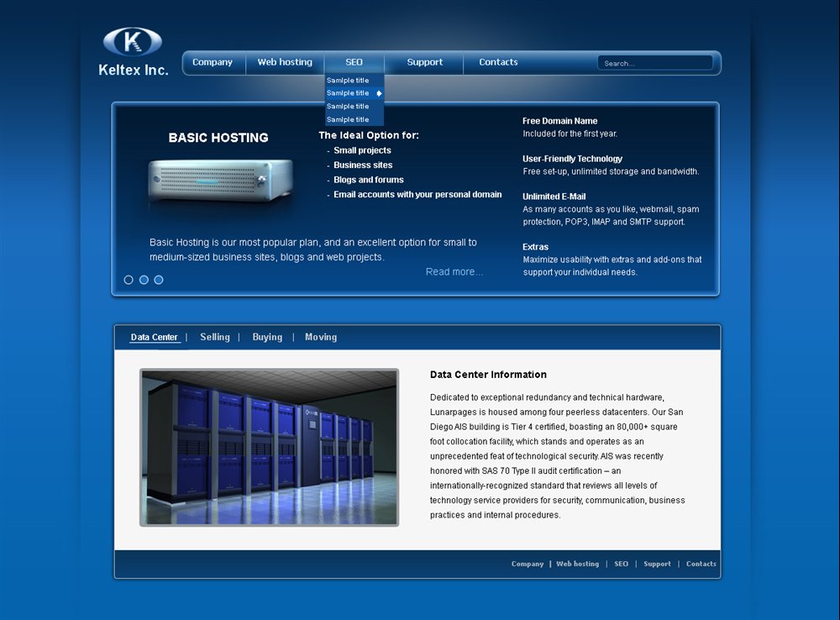
Task: Open the Company menu
Action: pyautogui.click(x=213, y=62)
